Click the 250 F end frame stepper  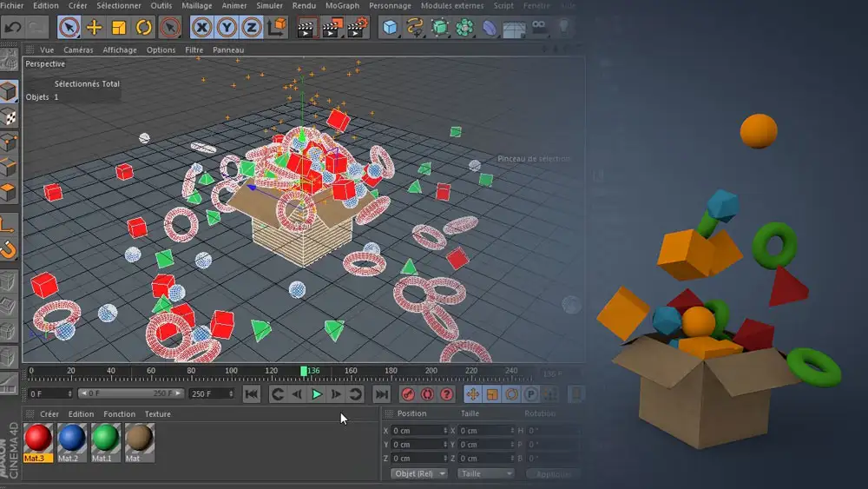[x=230, y=393]
